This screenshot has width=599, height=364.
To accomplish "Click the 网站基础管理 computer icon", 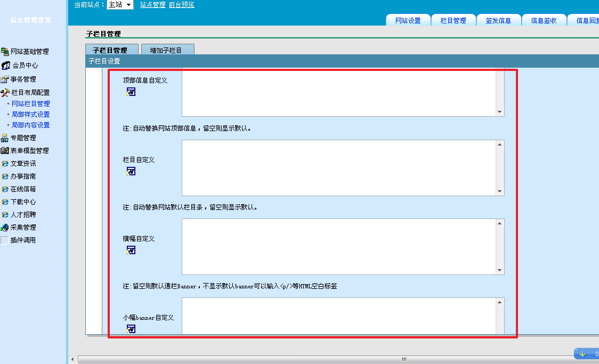I will [x=5, y=52].
